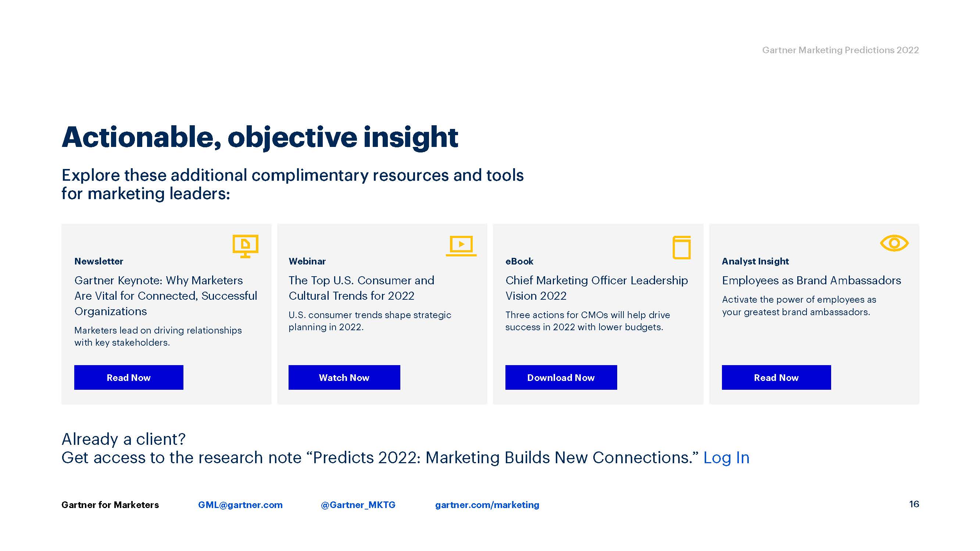
Task: Click the eBook book icon
Action: coord(682,248)
